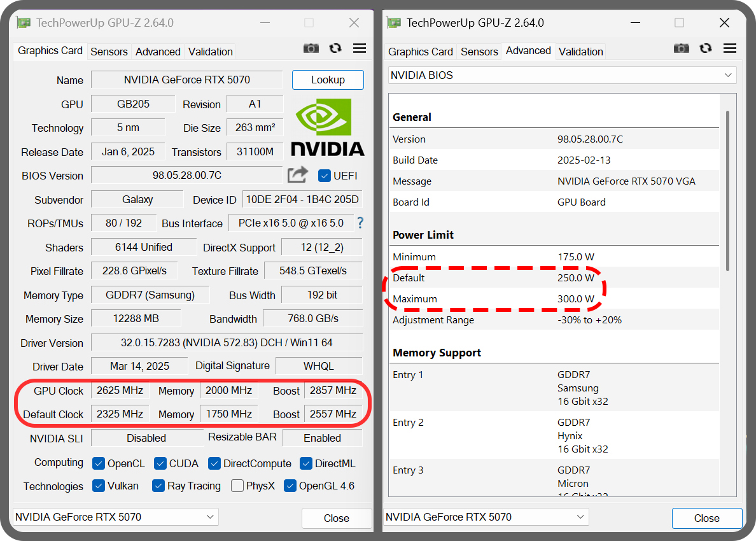This screenshot has height=541, width=756.
Task: Click the BIOS Version field 98.05.28.00.7C
Action: (187, 175)
